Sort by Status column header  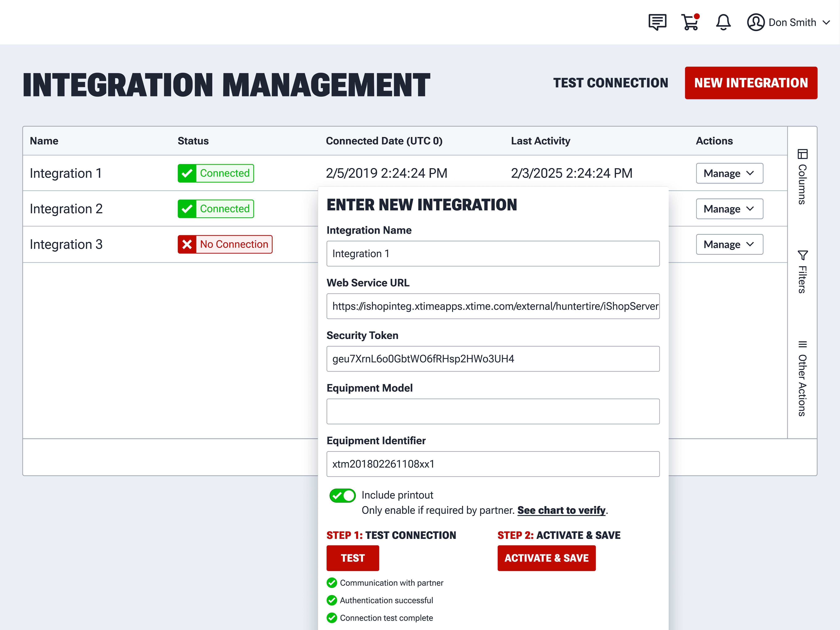193,141
